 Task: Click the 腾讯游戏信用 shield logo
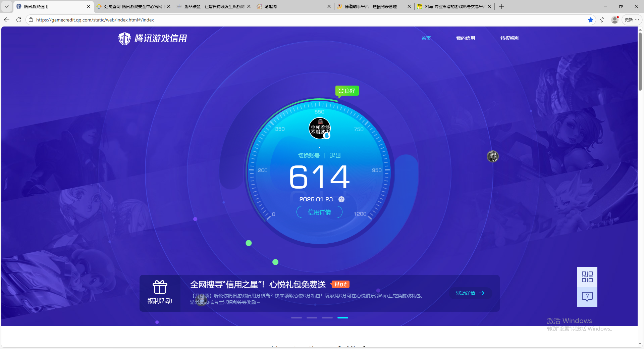124,38
